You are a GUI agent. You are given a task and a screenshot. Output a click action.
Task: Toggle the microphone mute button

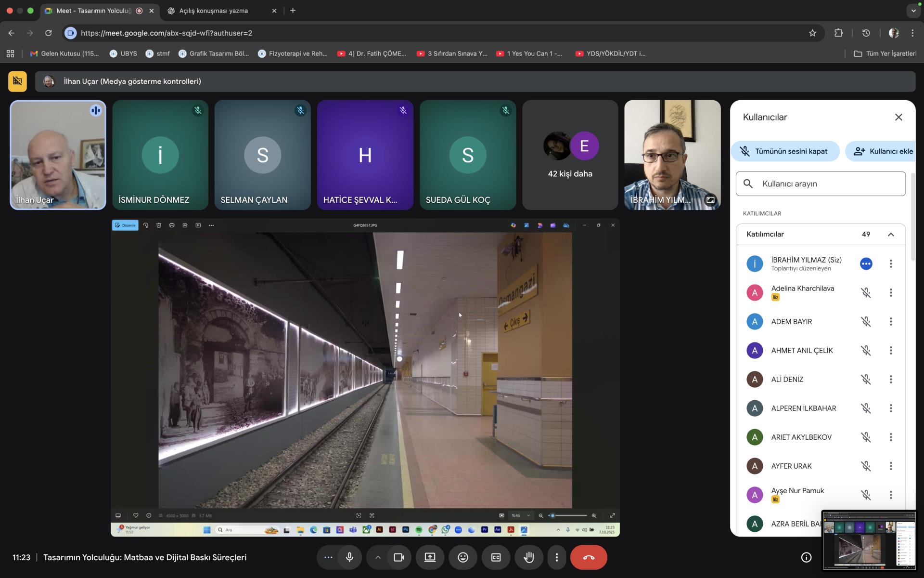click(x=349, y=557)
